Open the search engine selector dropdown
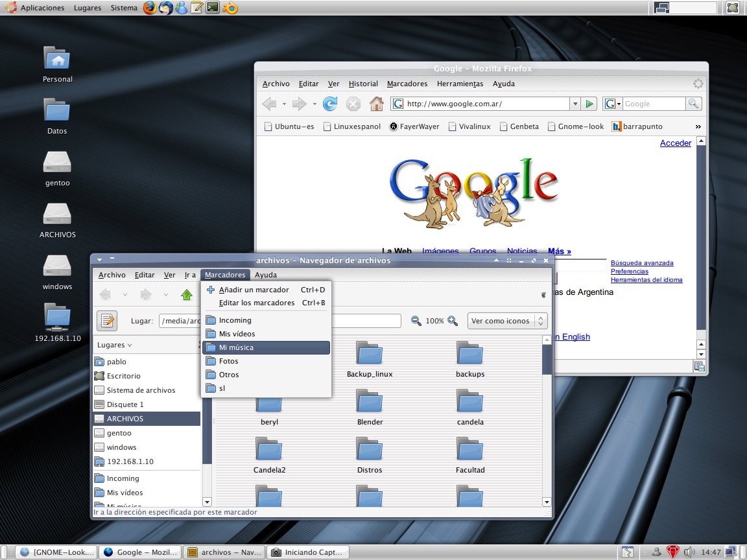Viewport: 747px width, 560px height. (613, 103)
